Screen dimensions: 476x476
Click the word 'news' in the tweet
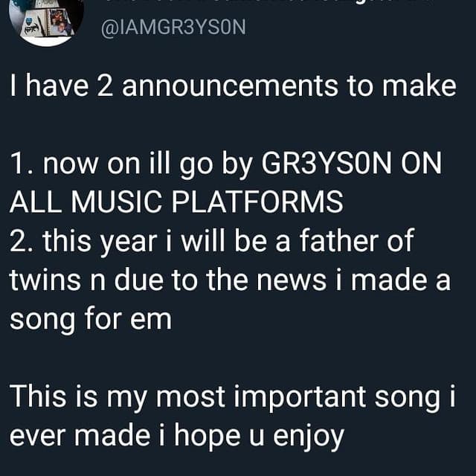coord(292,281)
